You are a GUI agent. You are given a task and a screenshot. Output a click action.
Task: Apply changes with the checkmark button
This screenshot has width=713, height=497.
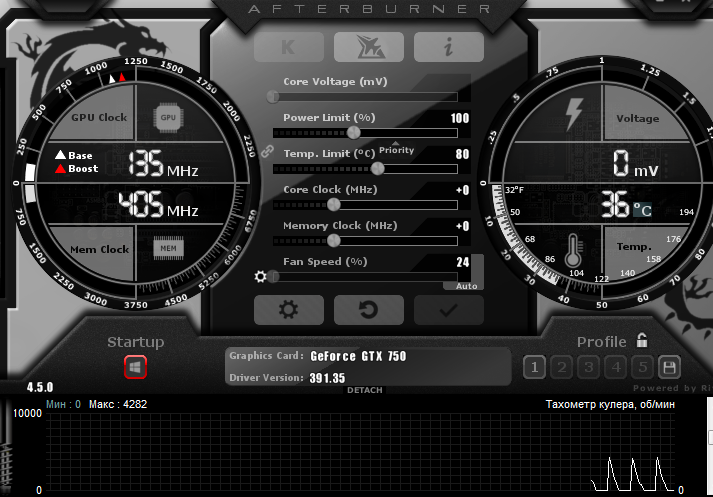(x=448, y=310)
